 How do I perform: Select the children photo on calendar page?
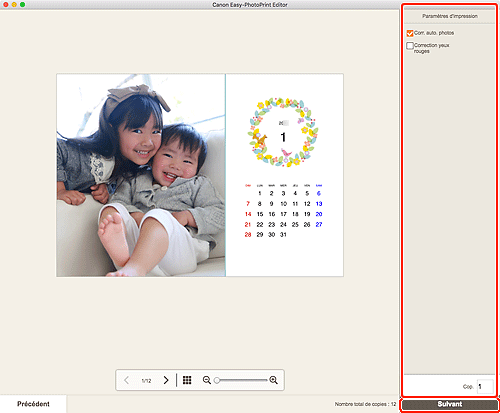click(141, 175)
